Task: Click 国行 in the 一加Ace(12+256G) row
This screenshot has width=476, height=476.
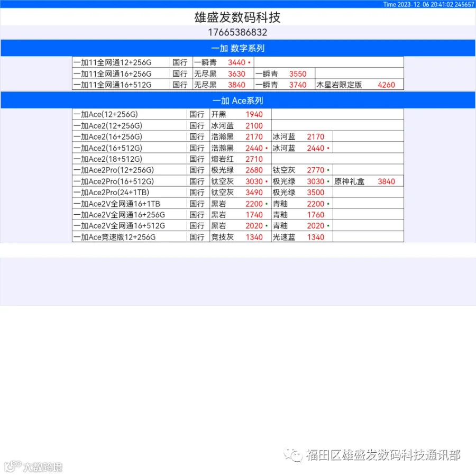Action: tap(197, 114)
